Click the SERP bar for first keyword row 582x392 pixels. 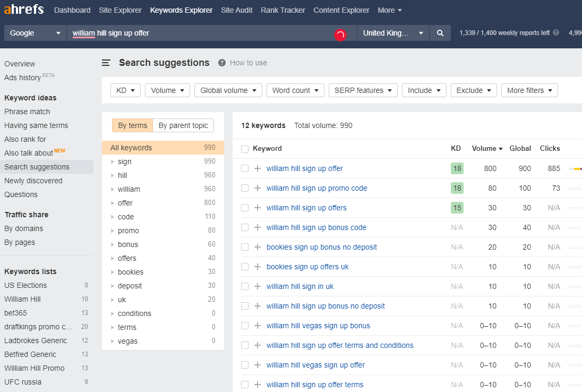click(x=575, y=168)
